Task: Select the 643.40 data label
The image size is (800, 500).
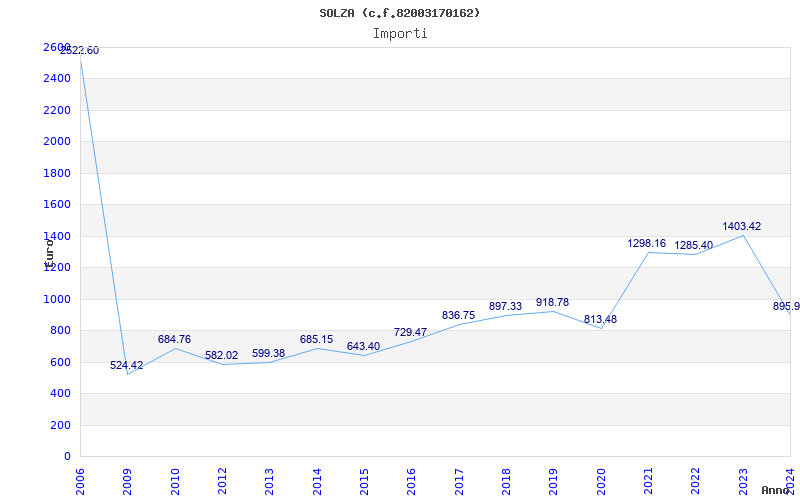Action: 363,346
